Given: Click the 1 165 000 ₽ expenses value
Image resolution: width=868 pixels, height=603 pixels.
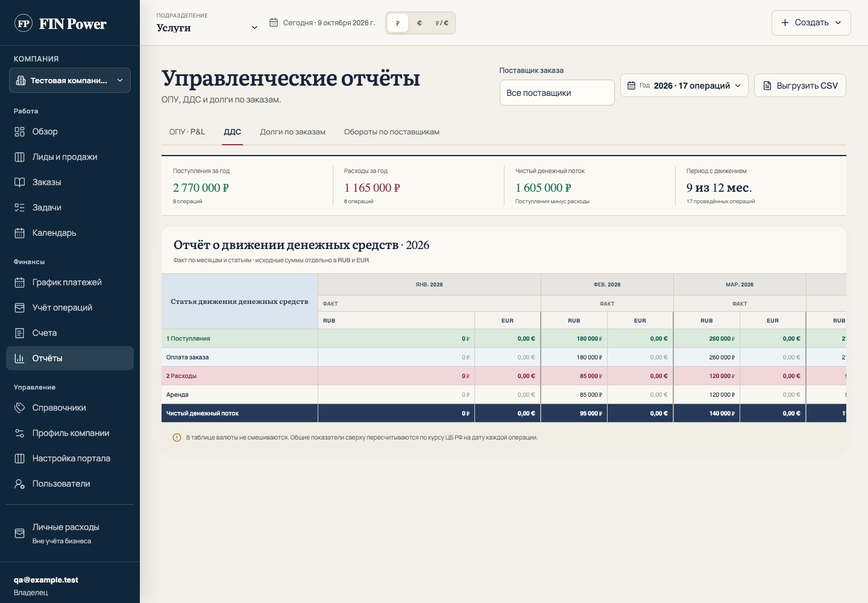Looking at the screenshot, I should point(372,188).
